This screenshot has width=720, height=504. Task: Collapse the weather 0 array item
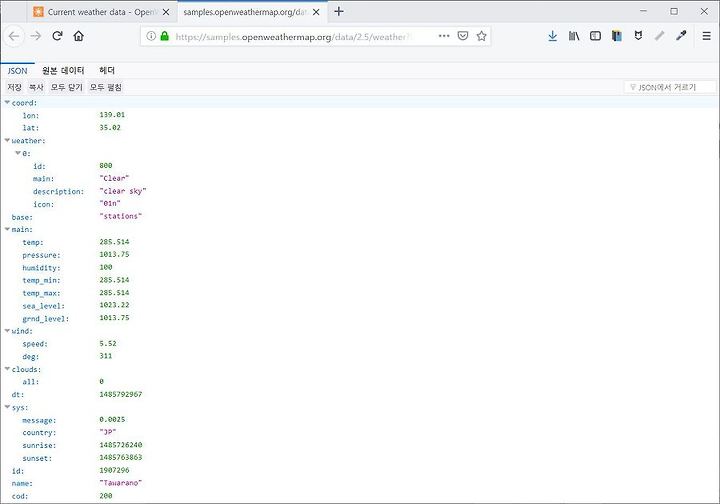click(18, 153)
